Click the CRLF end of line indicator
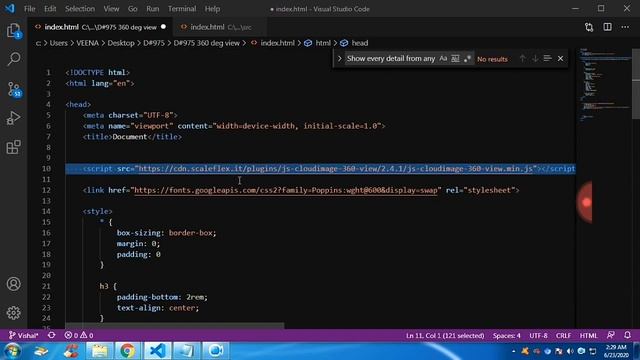Screen dimensions: 640x360 563,336
